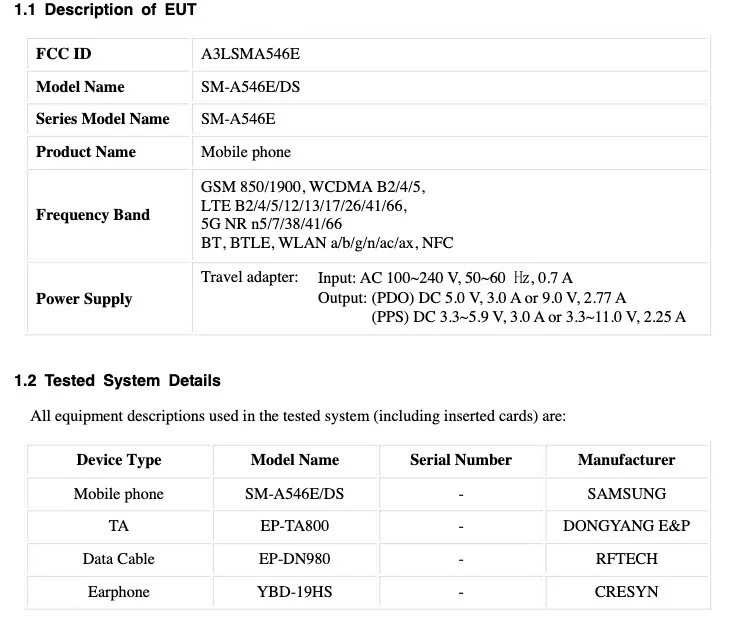The image size is (734, 617).
Task: Select the "Data Cable" device type cell
Action: pos(118,559)
